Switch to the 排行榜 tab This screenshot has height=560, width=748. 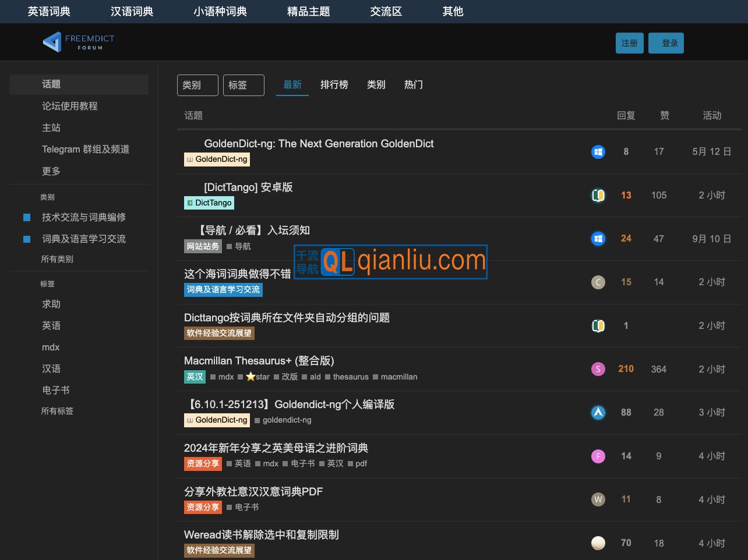[334, 84]
